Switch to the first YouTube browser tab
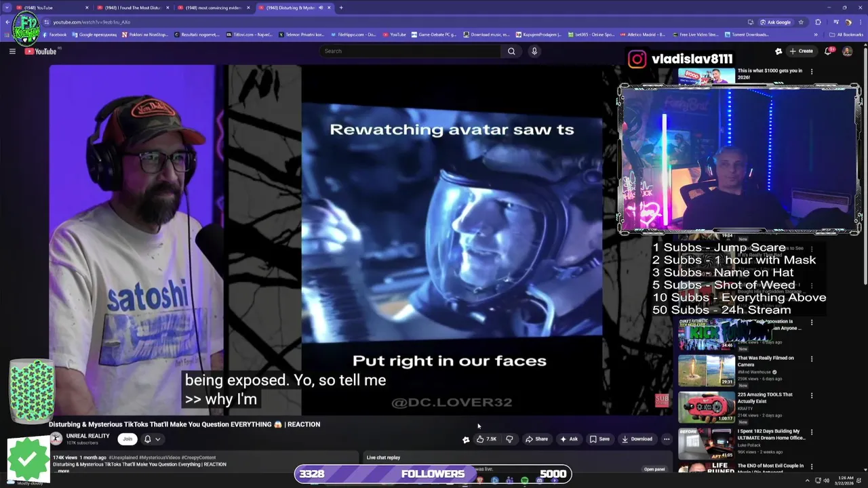The height and width of the screenshot is (488, 868). 52,7
